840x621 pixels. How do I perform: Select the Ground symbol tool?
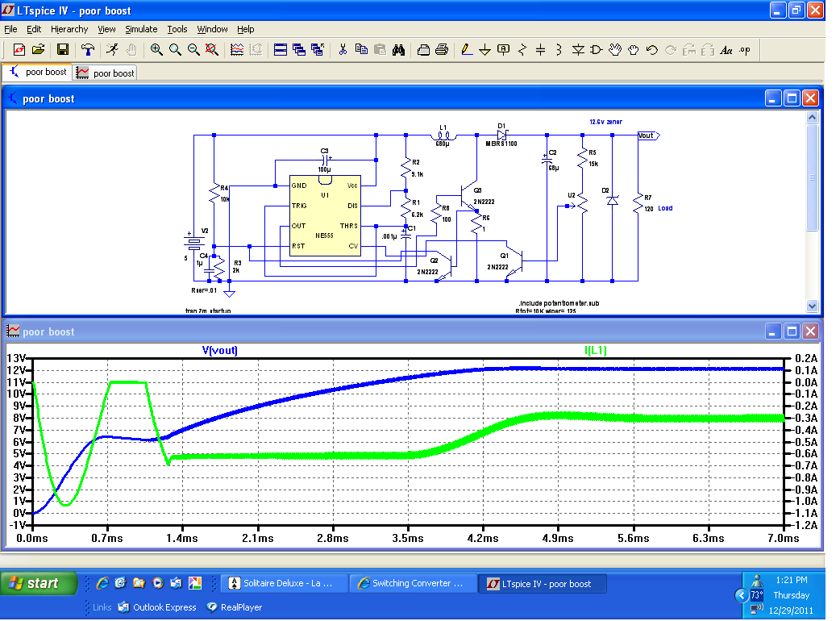tap(484, 50)
